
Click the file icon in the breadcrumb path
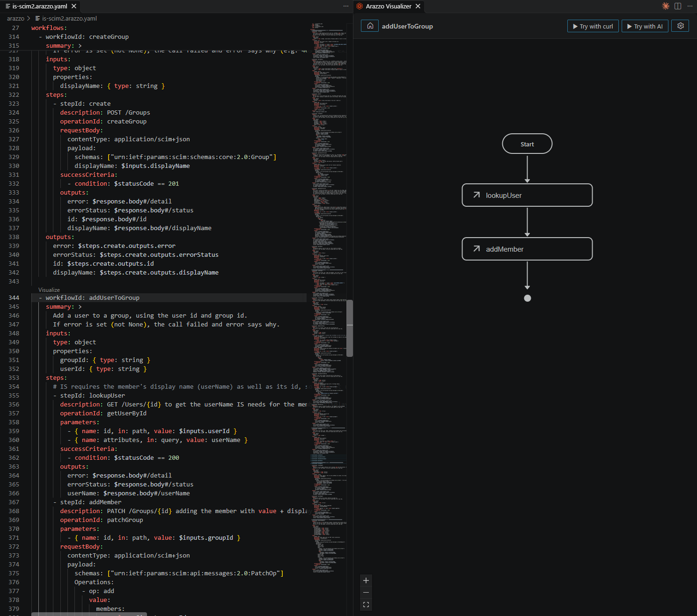pos(37,18)
